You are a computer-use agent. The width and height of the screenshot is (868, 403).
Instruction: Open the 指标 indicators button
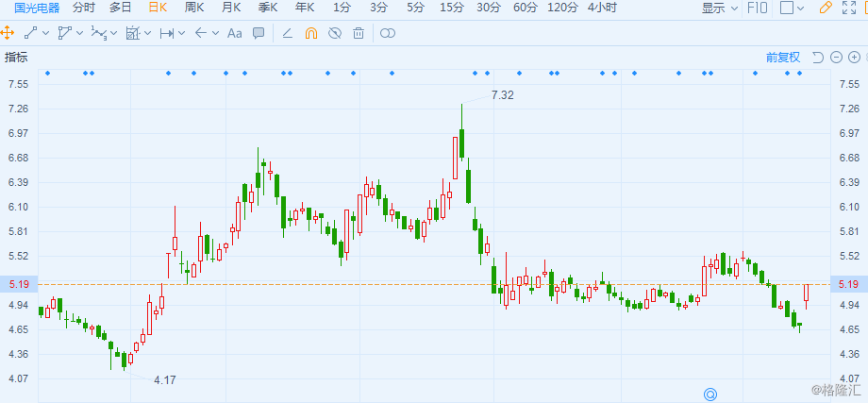[x=16, y=57]
